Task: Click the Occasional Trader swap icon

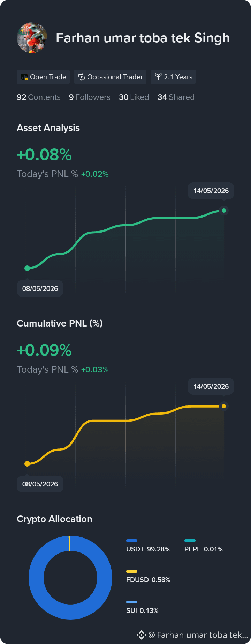Action: coord(82,77)
